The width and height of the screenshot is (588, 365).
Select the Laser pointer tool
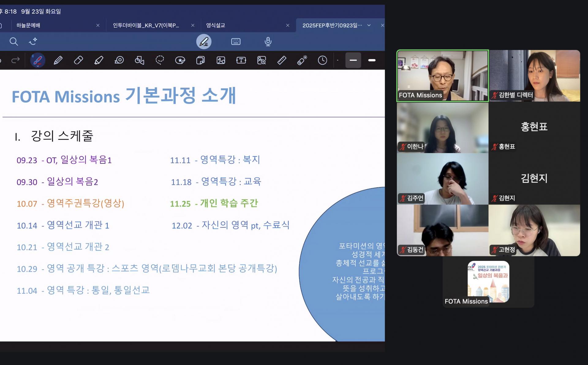(x=302, y=60)
